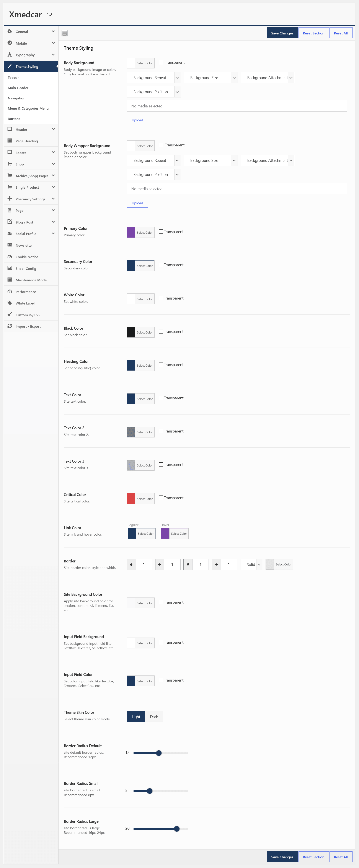Click the top Reset All button
The image size is (359, 868).
tap(341, 33)
